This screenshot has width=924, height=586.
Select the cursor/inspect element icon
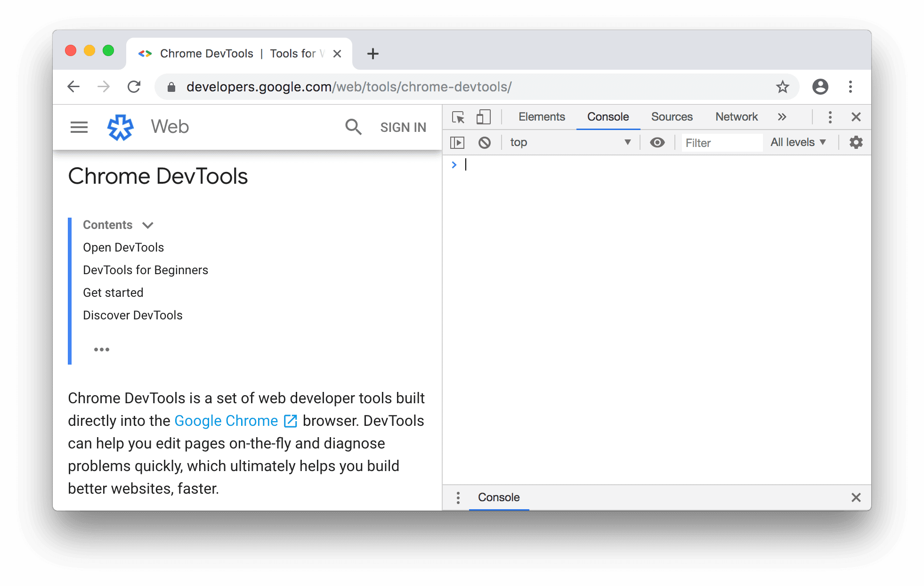coord(458,116)
